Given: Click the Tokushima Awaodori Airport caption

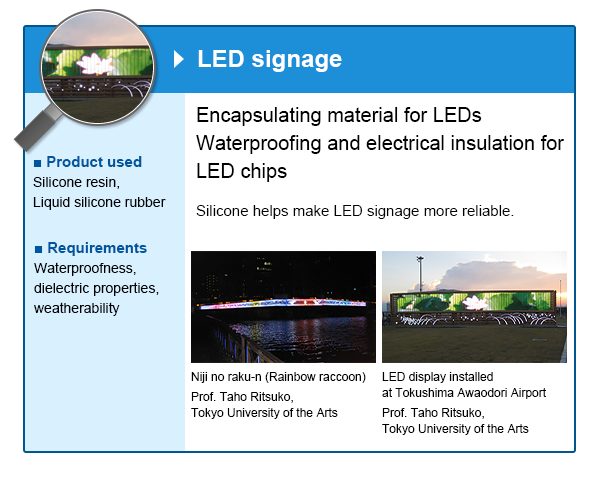Looking at the screenshot, I should tap(464, 393).
